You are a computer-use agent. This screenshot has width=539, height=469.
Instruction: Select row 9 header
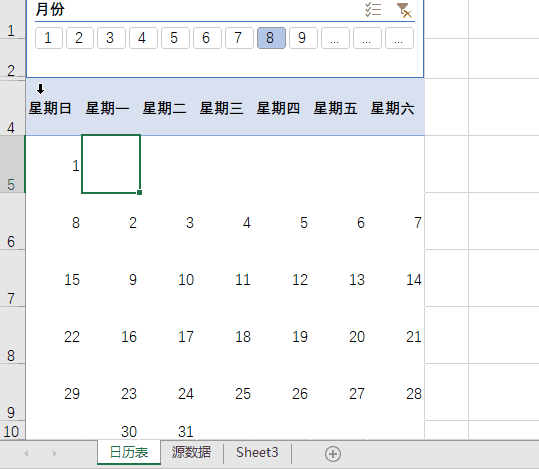(12, 392)
